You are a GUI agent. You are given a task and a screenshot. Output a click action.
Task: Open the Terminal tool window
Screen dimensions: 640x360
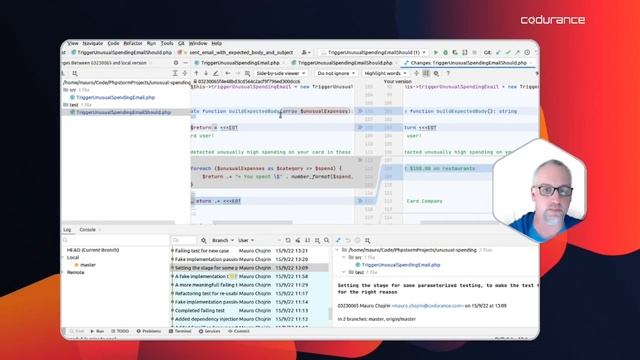180,331
